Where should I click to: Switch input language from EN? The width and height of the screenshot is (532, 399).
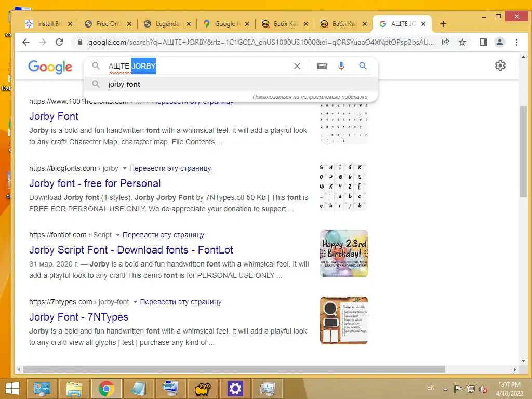pyautogui.click(x=431, y=388)
